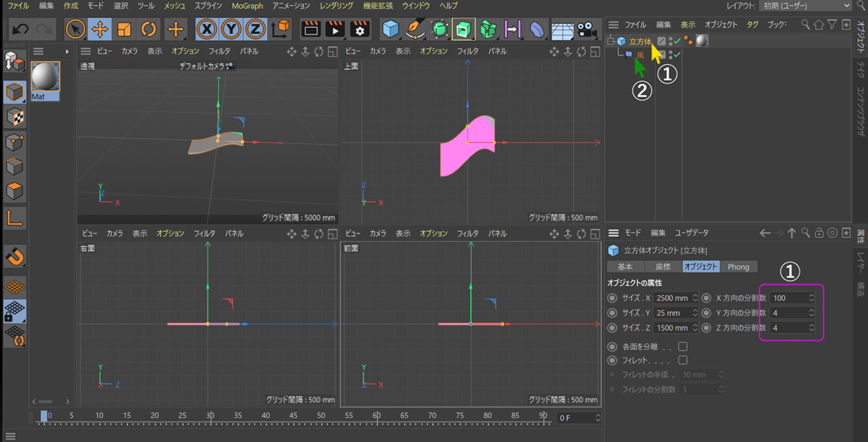Open the レイアウト dropdown

pyautogui.click(x=805, y=6)
